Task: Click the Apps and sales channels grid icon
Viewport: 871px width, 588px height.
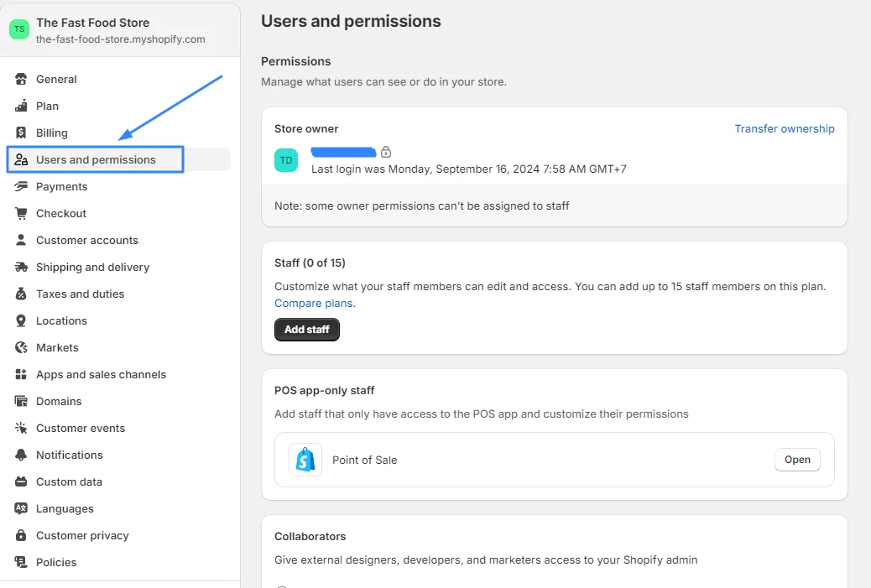Action: (x=21, y=374)
